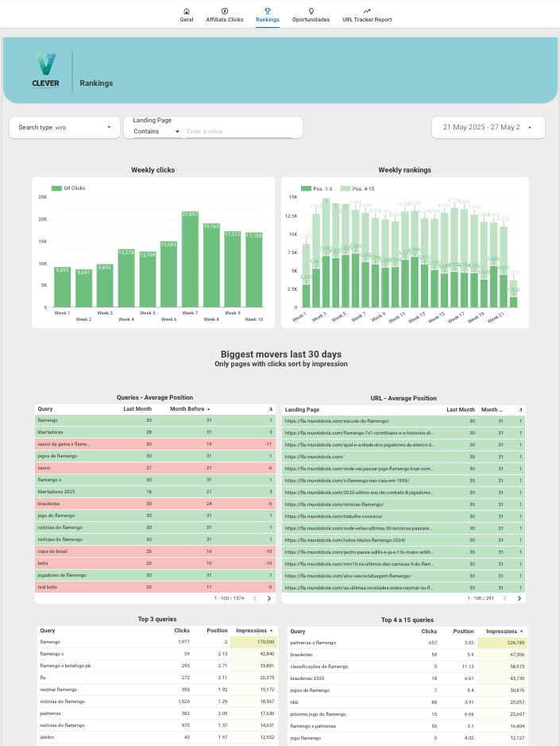This screenshot has height=746, width=560.
Task: Toggle the Pos. 4-15 legend series
Action: 361,188
